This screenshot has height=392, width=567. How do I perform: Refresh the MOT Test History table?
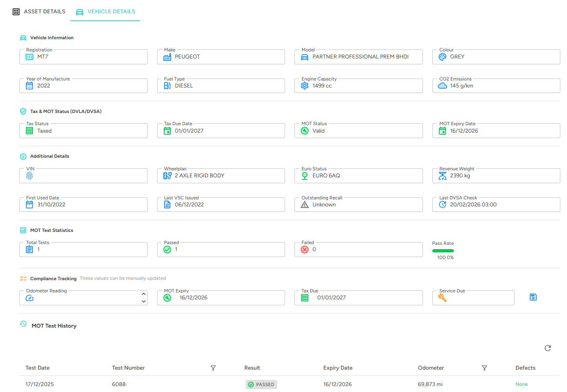[x=548, y=348]
